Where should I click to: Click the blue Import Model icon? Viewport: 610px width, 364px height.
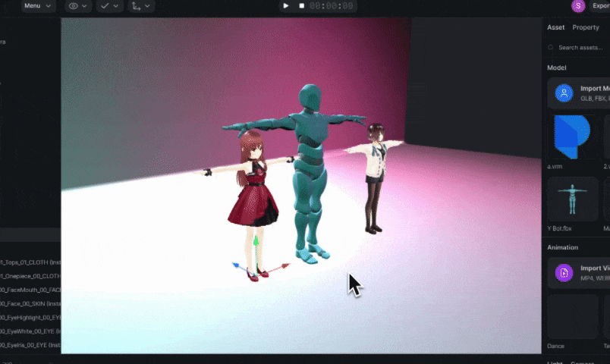(564, 93)
